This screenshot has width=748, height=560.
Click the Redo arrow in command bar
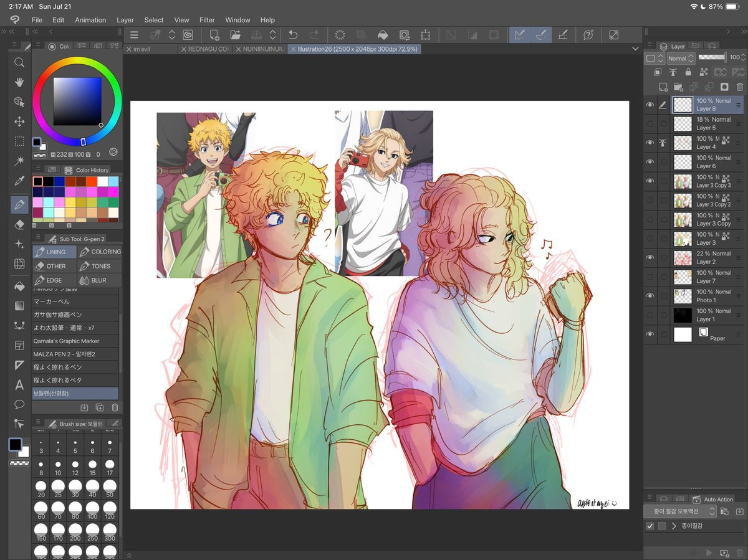314,35
